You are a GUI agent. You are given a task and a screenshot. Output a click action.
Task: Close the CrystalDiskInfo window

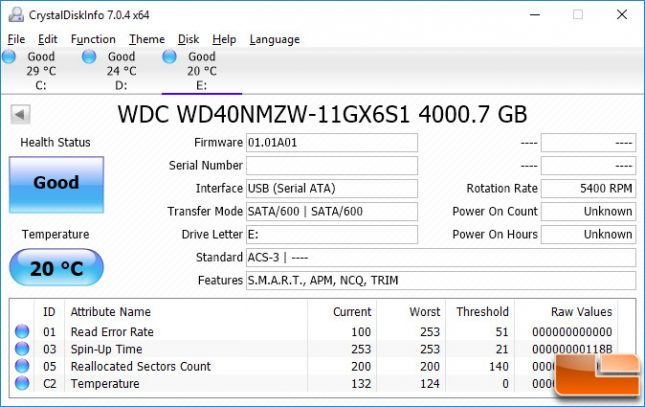pos(622,15)
